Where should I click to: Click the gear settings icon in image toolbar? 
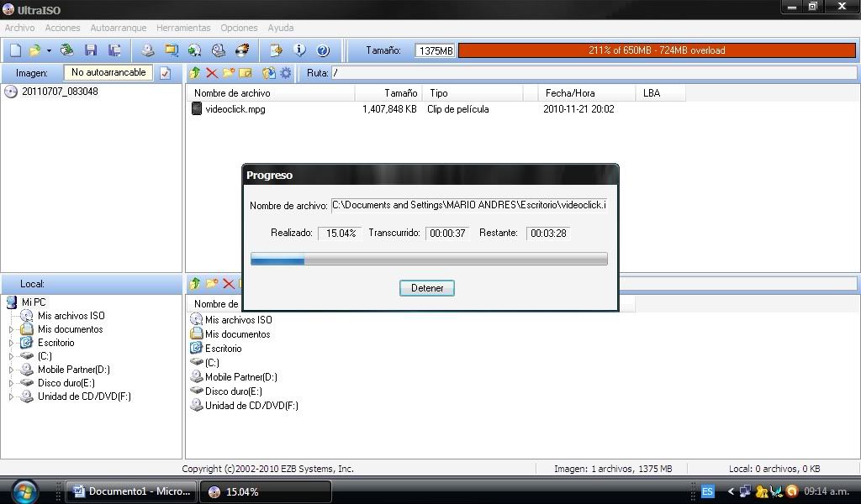(286, 72)
